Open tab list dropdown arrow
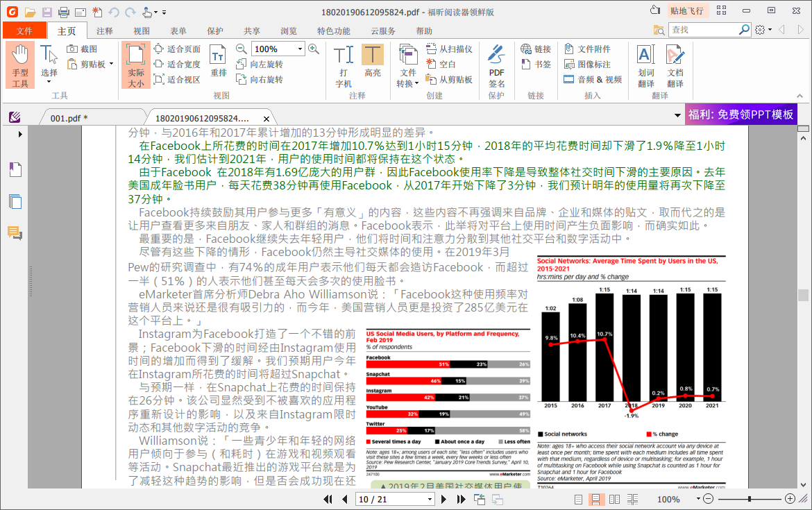Viewport: 812px width, 510px height. (677, 115)
